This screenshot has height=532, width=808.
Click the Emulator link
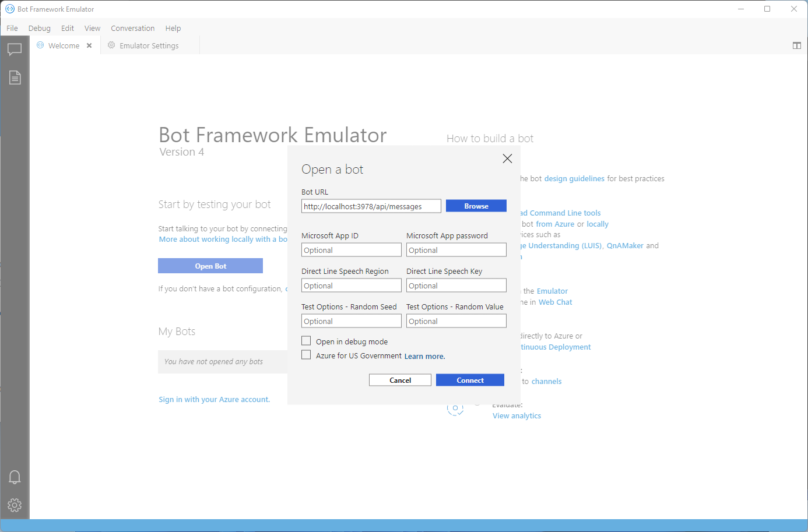(552, 291)
